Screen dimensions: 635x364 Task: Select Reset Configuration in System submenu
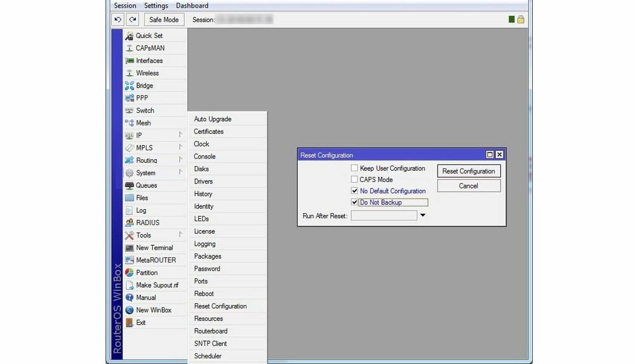tap(227, 306)
